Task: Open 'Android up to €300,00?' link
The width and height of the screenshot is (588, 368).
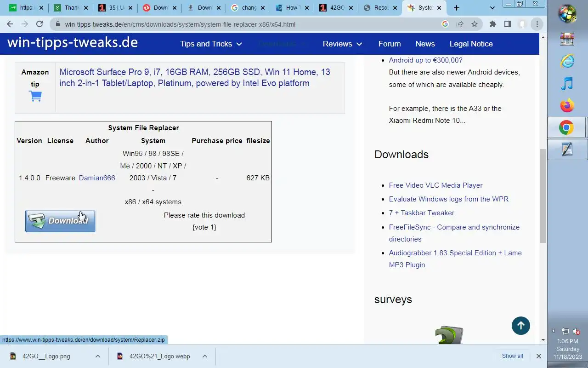Action: (x=425, y=60)
